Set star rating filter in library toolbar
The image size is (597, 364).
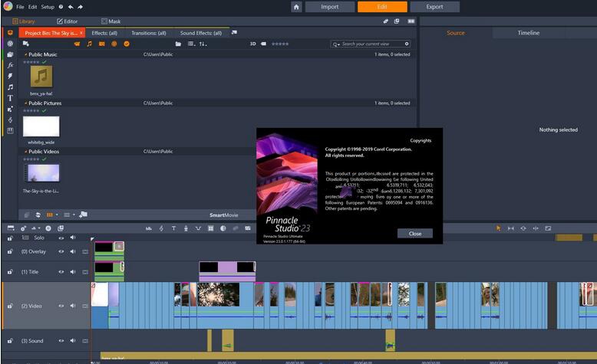(x=280, y=44)
